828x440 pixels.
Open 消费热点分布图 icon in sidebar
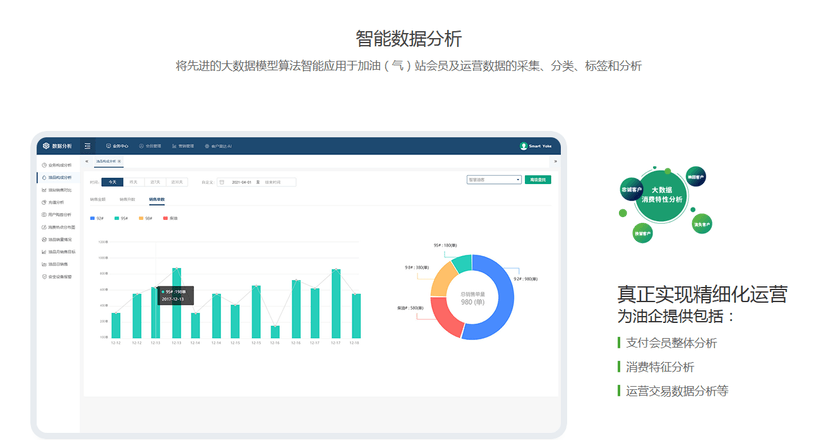pyautogui.click(x=44, y=227)
